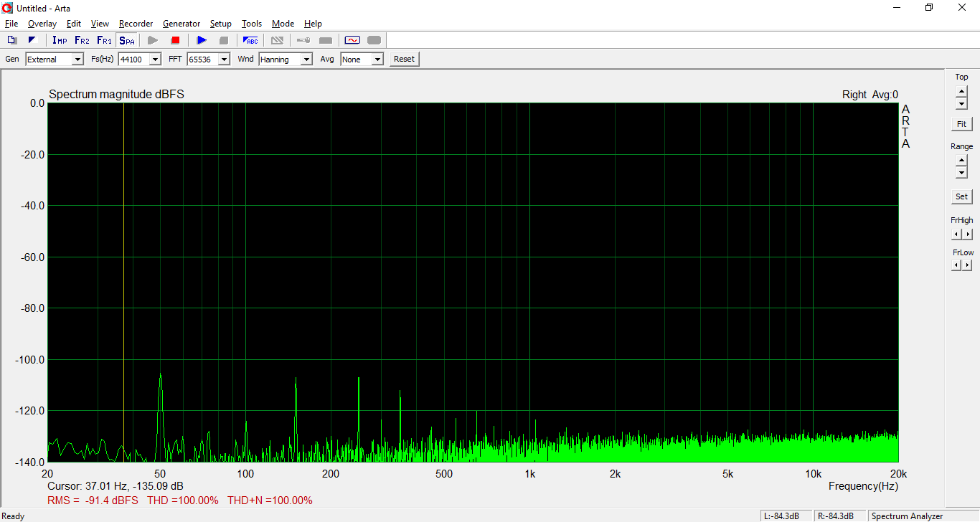Image resolution: width=980 pixels, height=522 pixels.
Task: Click the Fit button
Action: click(x=961, y=124)
